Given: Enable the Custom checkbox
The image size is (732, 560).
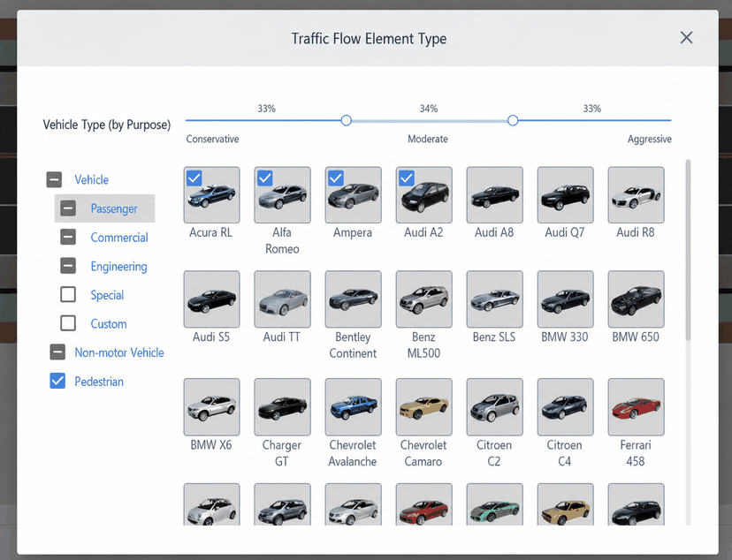Looking at the screenshot, I should click(68, 323).
